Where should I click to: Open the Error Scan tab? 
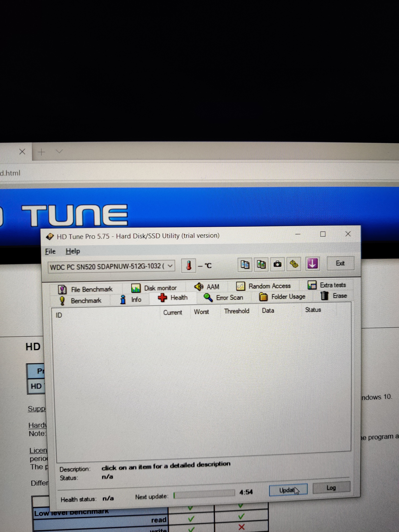[x=223, y=298]
